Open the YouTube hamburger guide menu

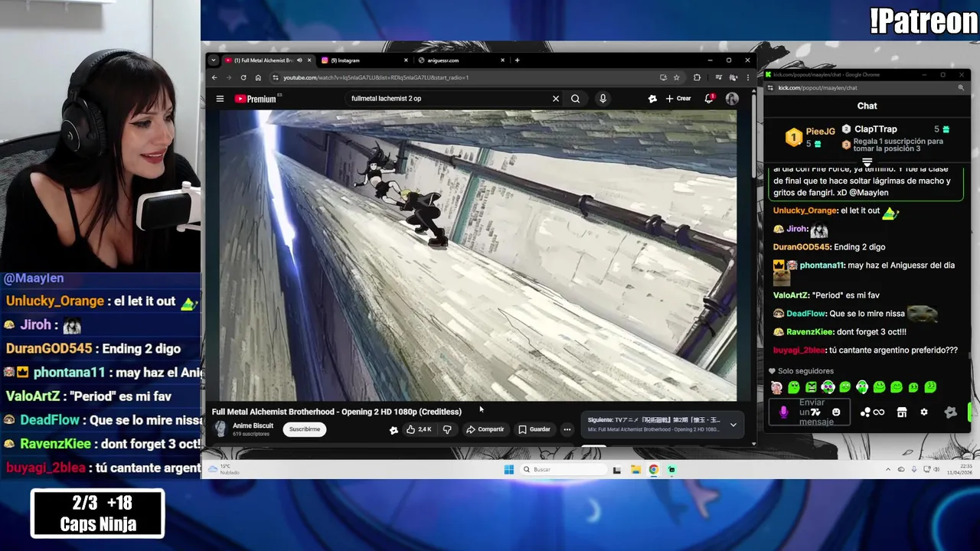[220, 99]
